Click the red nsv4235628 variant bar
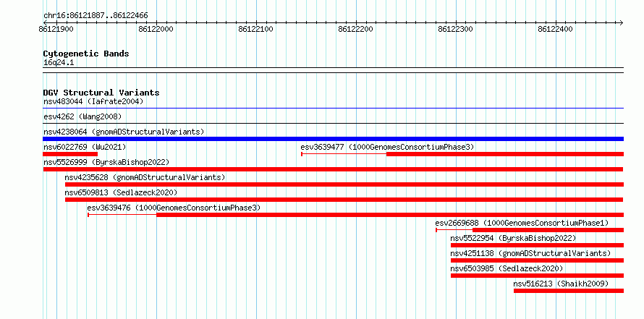Screen dimensions: 644x319 (344, 184)
